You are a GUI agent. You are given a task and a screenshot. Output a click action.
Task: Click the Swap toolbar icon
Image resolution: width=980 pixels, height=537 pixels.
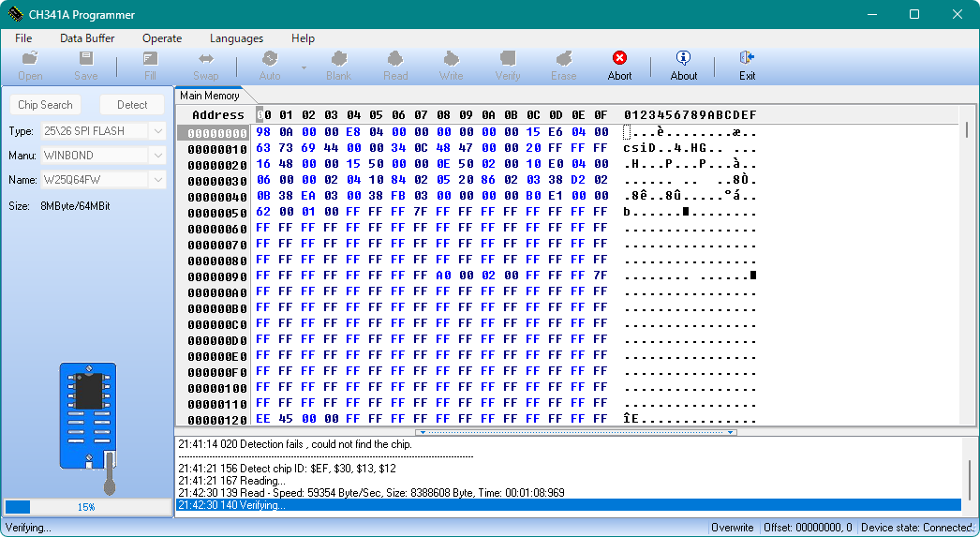tap(205, 66)
